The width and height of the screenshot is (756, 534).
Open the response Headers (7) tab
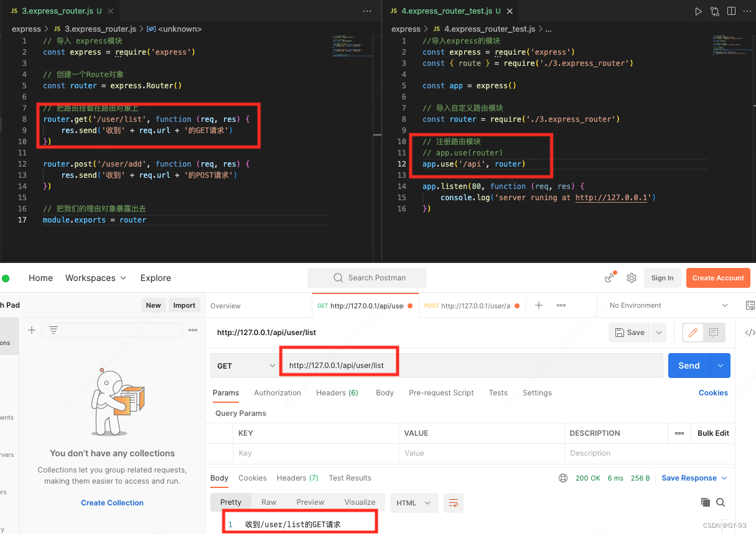coord(297,478)
